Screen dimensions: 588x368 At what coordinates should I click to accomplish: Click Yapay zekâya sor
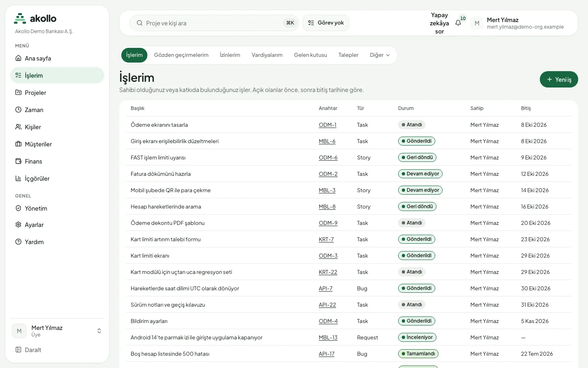[439, 23]
